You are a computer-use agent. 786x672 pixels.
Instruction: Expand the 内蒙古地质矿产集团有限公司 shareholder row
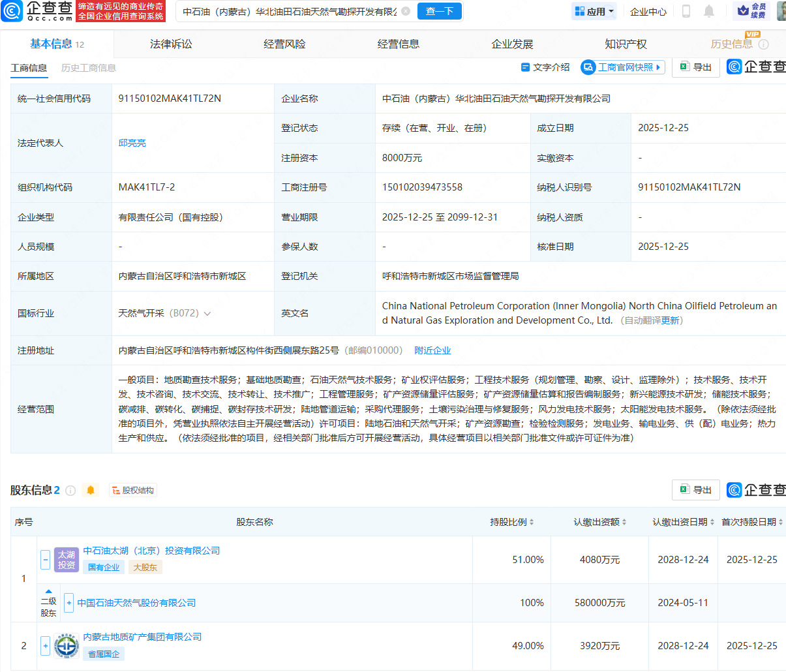46,646
